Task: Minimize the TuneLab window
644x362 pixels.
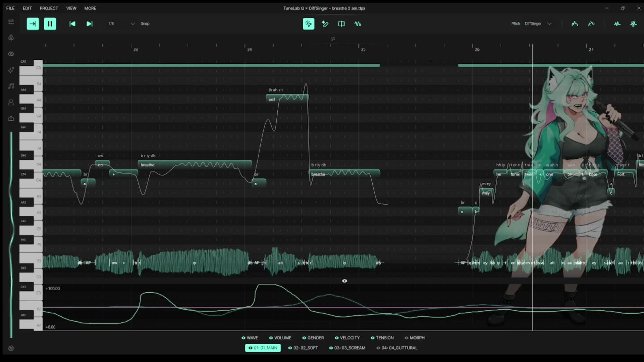Action: pyautogui.click(x=607, y=8)
